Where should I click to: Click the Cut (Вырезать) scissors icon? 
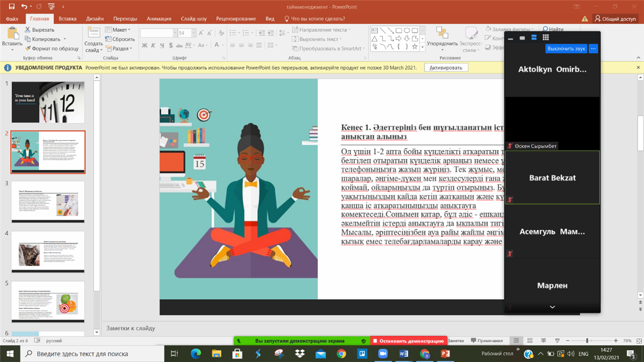point(26,30)
